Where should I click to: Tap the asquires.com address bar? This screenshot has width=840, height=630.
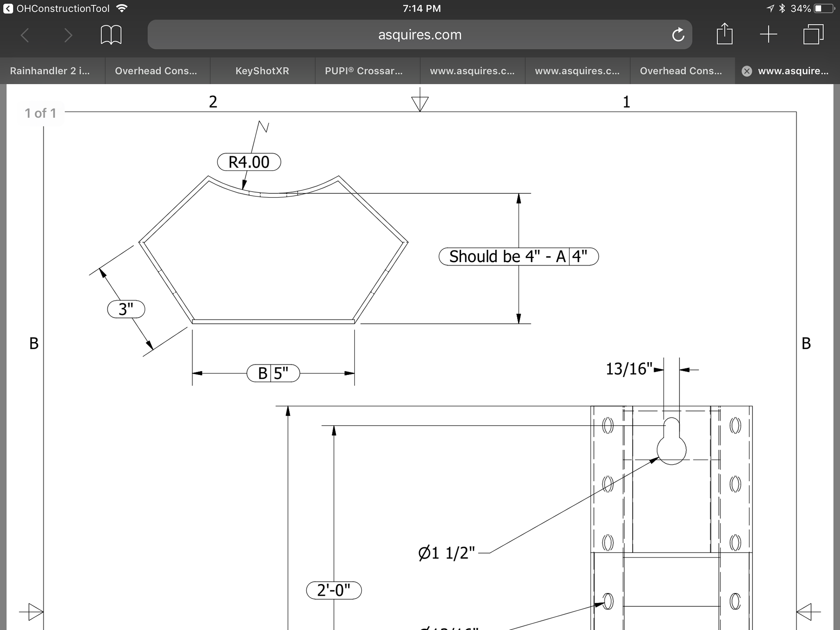pos(419,35)
